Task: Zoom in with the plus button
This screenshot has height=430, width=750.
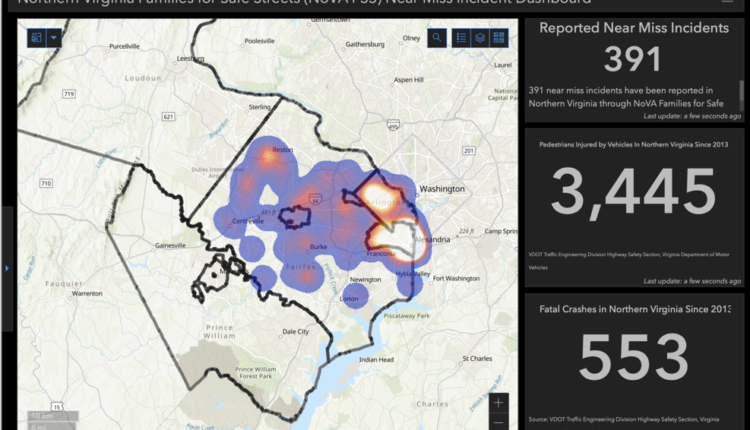Action: 498,403
